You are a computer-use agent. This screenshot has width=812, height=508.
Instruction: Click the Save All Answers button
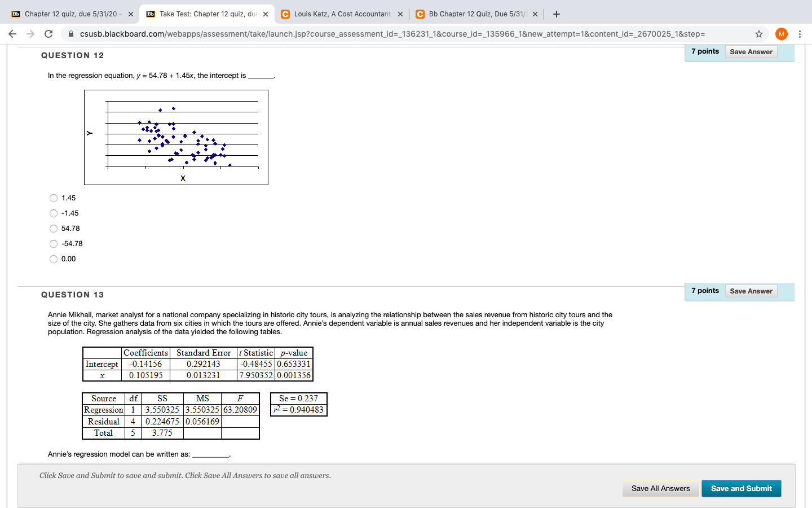coord(660,488)
